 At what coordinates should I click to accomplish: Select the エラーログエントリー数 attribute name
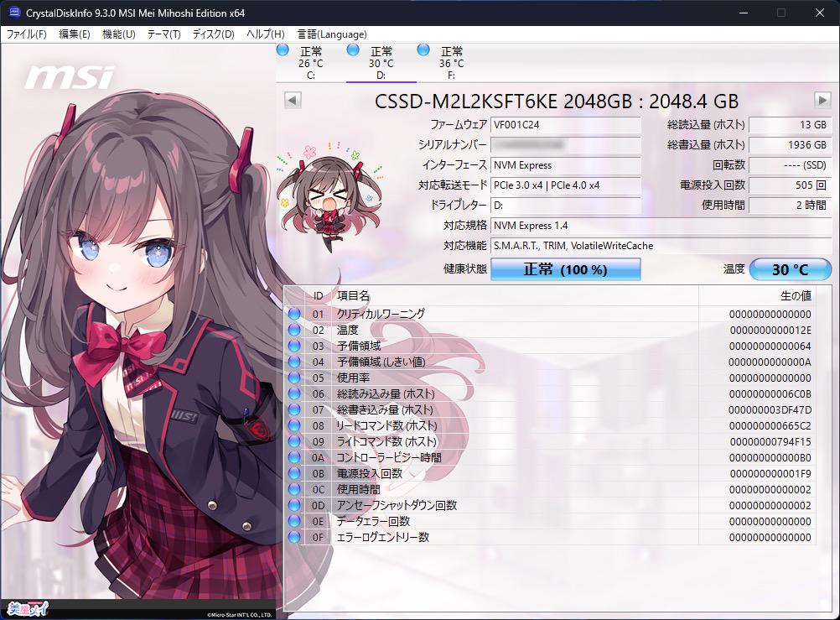[382, 537]
